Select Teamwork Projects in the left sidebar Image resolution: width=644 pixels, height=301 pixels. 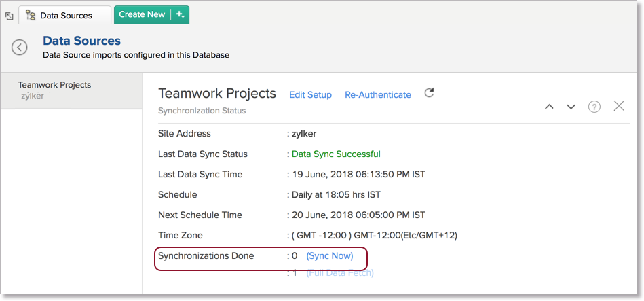click(71, 90)
